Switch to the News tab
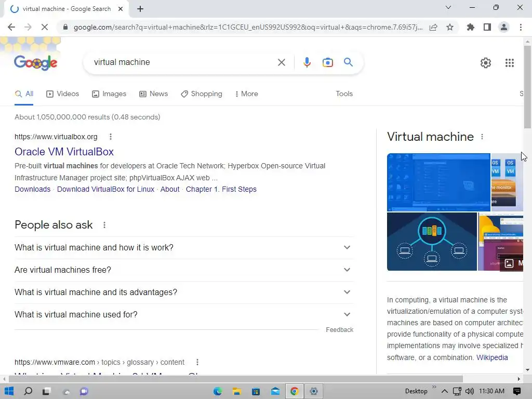 pyautogui.click(x=154, y=94)
